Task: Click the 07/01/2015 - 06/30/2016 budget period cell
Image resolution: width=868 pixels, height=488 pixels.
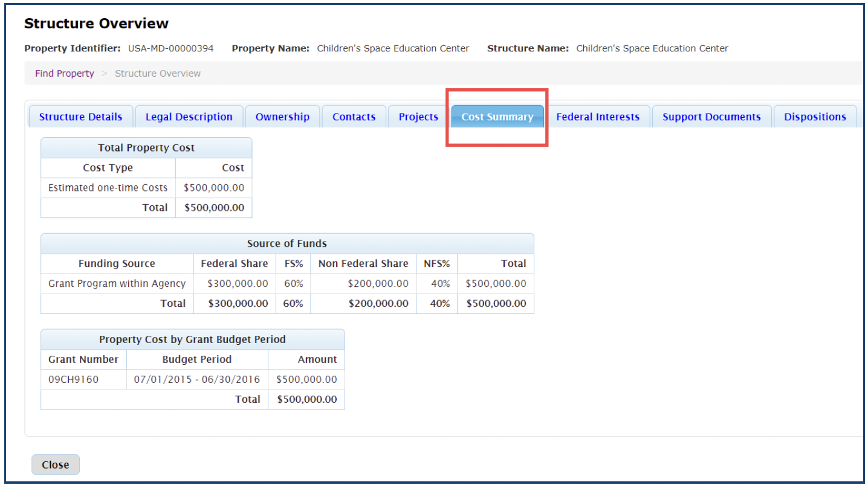Action: 196,380
